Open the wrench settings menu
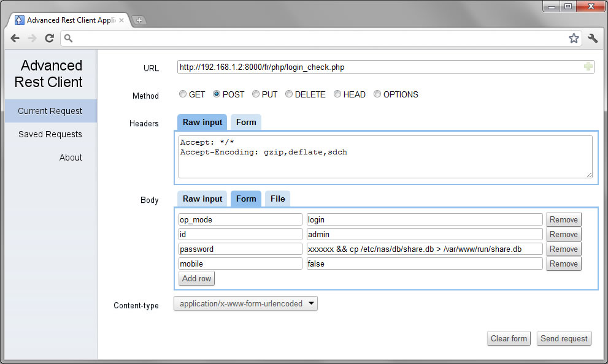Screen dimensions: 608x364 point(593,38)
